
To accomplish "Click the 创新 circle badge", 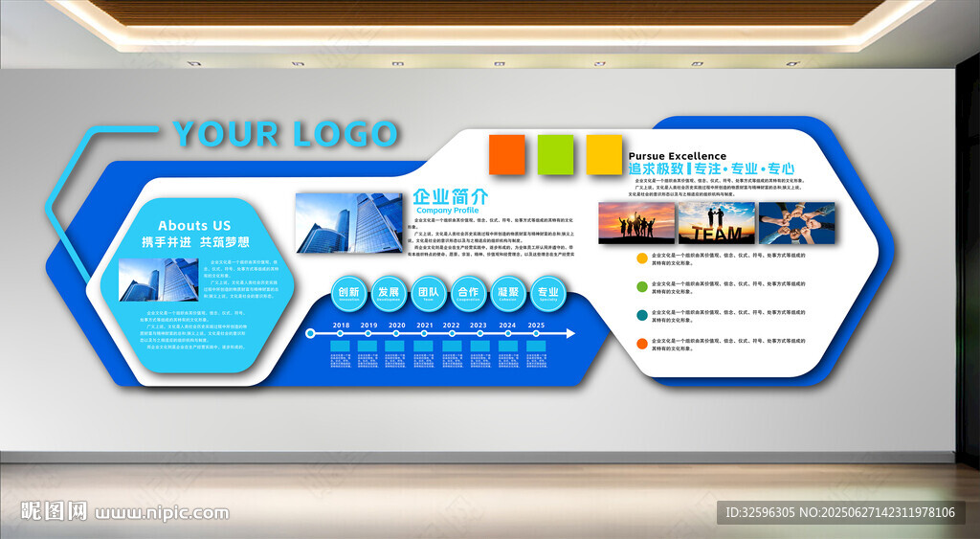I will [x=348, y=294].
